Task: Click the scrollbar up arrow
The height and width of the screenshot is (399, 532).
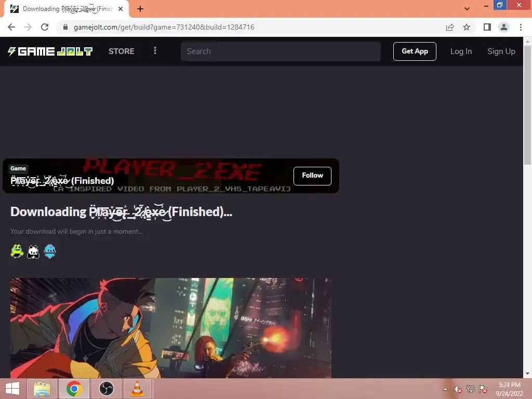Action: [527, 41]
